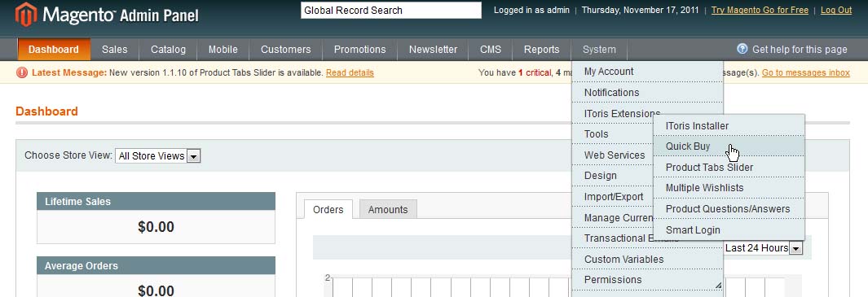This screenshot has width=868, height=297.
Task: Switch to the Orders tab
Action: (x=328, y=210)
